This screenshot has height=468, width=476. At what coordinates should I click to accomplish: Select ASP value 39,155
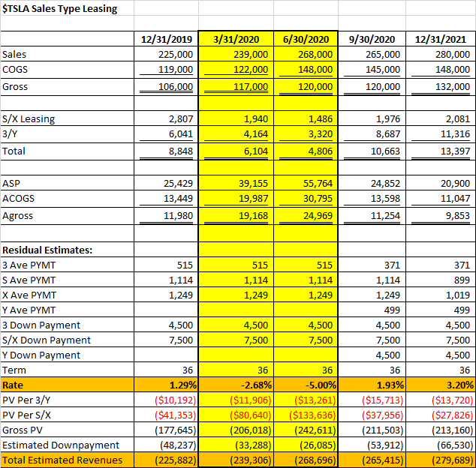pyautogui.click(x=254, y=184)
